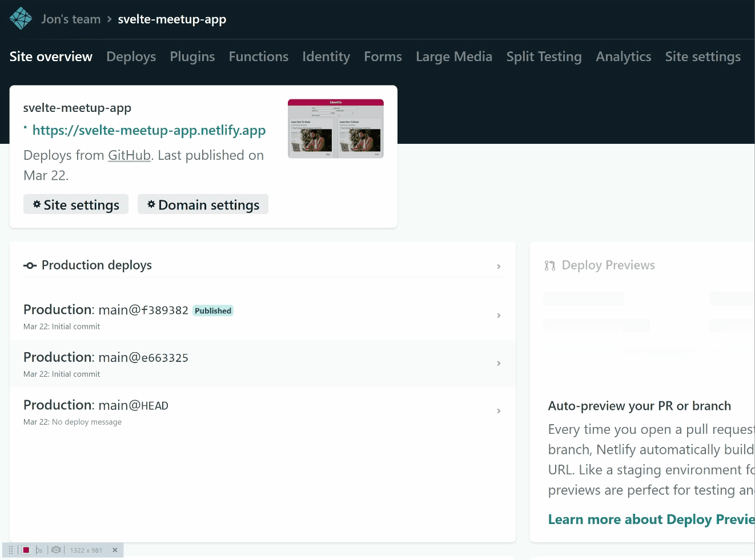Click the gear icon on Domain settings button

[151, 204]
